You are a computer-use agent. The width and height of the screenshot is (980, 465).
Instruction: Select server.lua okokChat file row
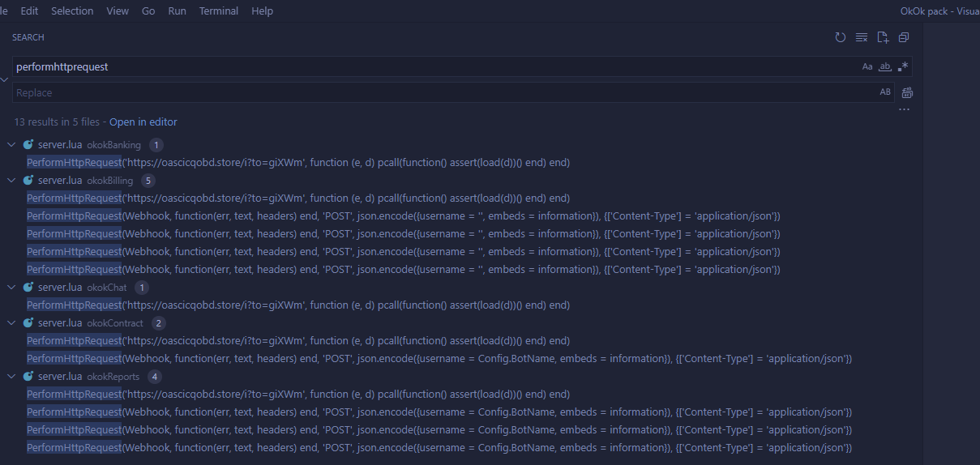tap(460, 288)
